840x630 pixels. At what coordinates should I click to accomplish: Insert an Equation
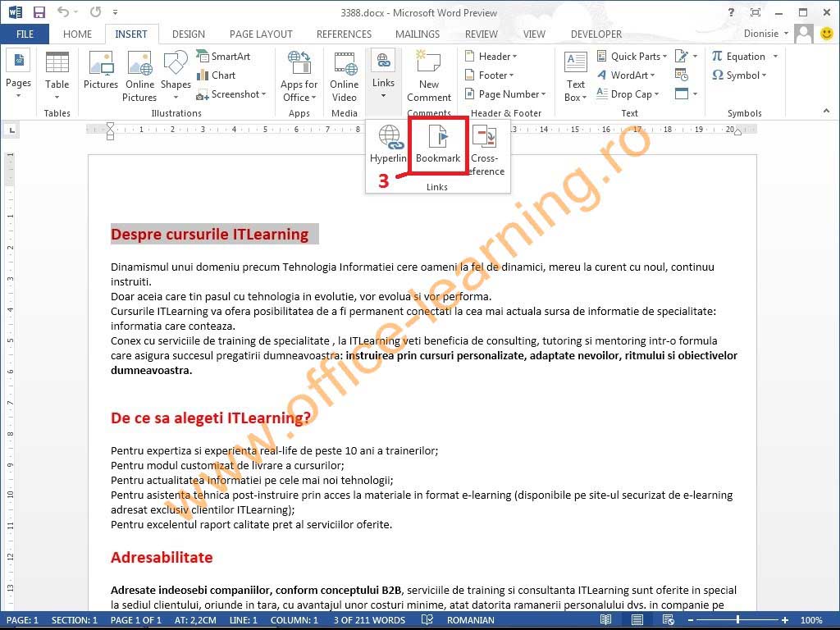pos(738,57)
